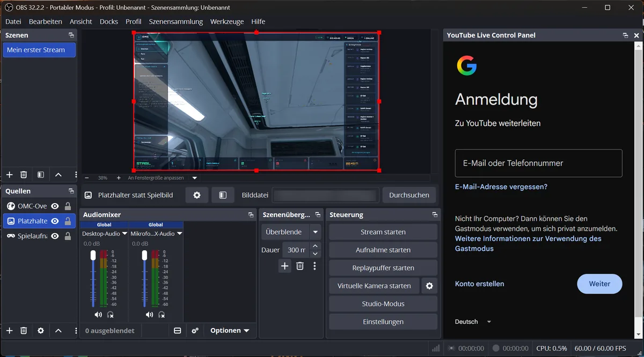Toggle lock on Spielaufnahme source
This screenshot has width=644, height=357.
coord(68,236)
